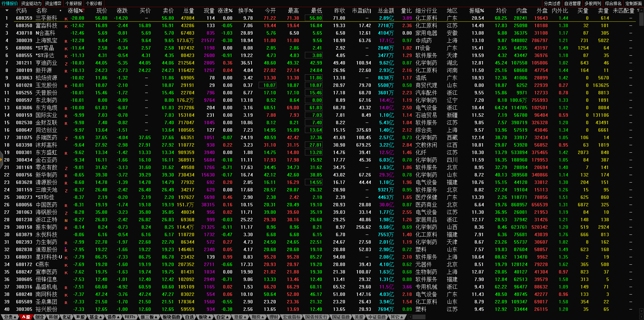Click the K marker beside 三孚新科
The width and height of the screenshot is (644, 320).
click(66, 19)
